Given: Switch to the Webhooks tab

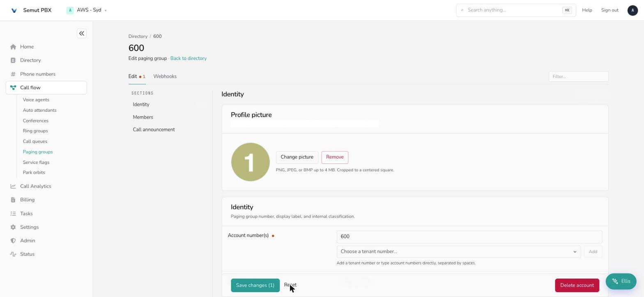Looking at the screenshot, I should click(x=165, y=76).
